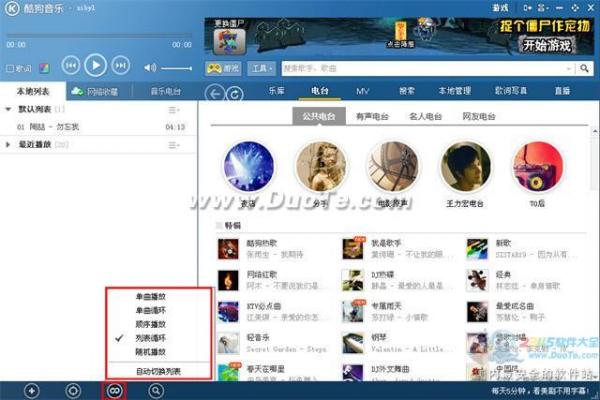Select track 01 in the default list
This screenshot has height=400, width=600.
(99, 127)
